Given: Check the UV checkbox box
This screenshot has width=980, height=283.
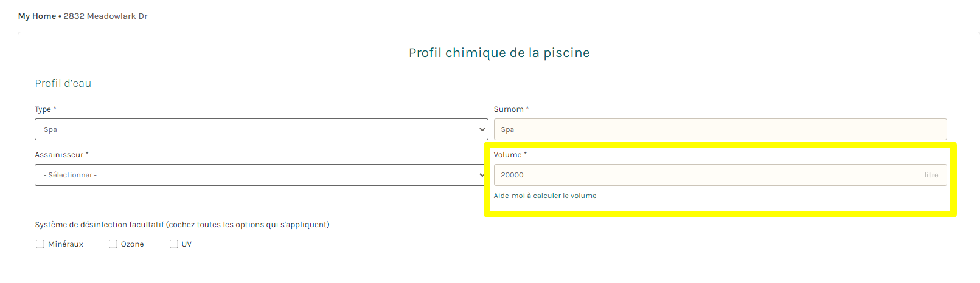Looking at the screenshot, I should point(174,244).
